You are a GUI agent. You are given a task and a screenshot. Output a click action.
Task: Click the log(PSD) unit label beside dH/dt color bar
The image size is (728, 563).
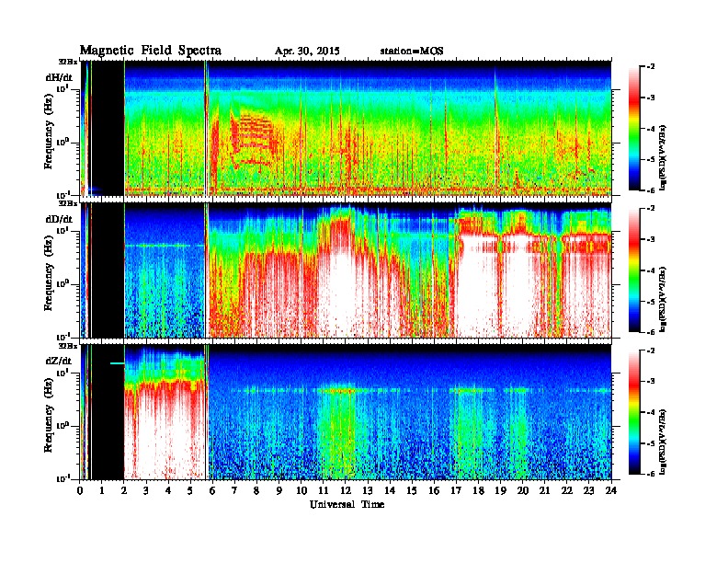click(x=664, y=157)
